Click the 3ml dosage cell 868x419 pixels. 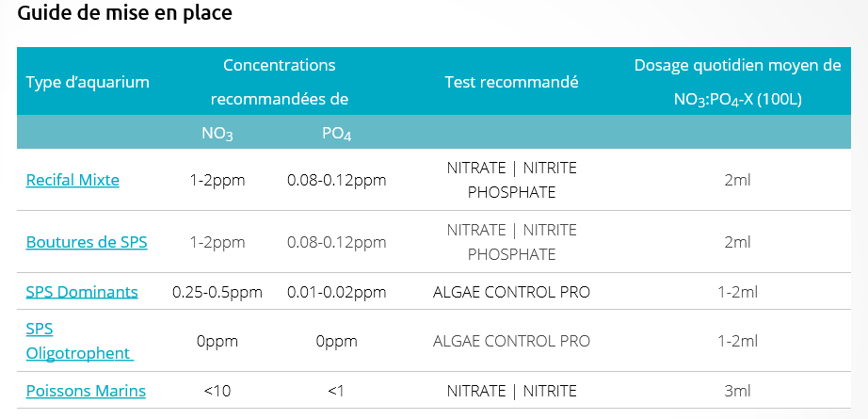click(x=737, y=391)
